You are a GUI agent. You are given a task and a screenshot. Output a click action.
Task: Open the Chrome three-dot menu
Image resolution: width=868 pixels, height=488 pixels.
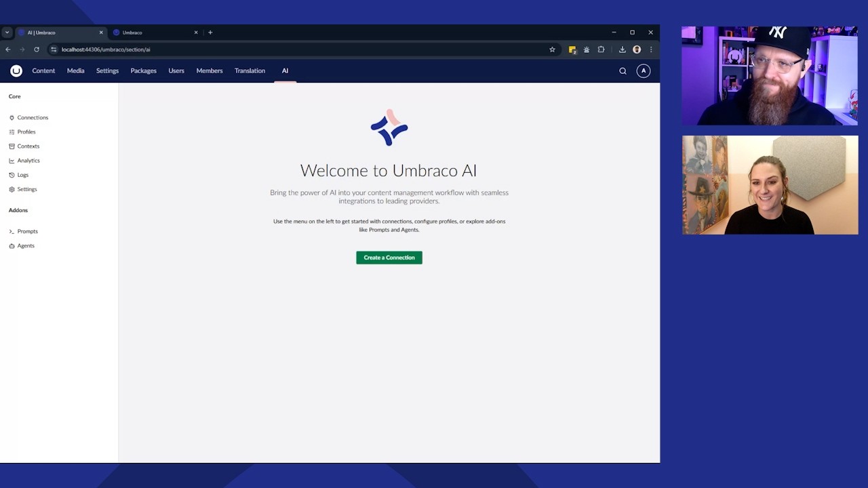click(651, 49)
